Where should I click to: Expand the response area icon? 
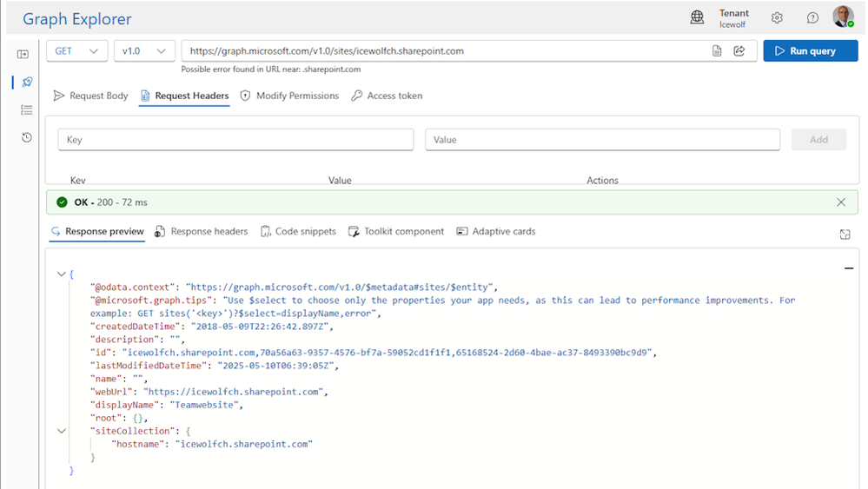845,234
